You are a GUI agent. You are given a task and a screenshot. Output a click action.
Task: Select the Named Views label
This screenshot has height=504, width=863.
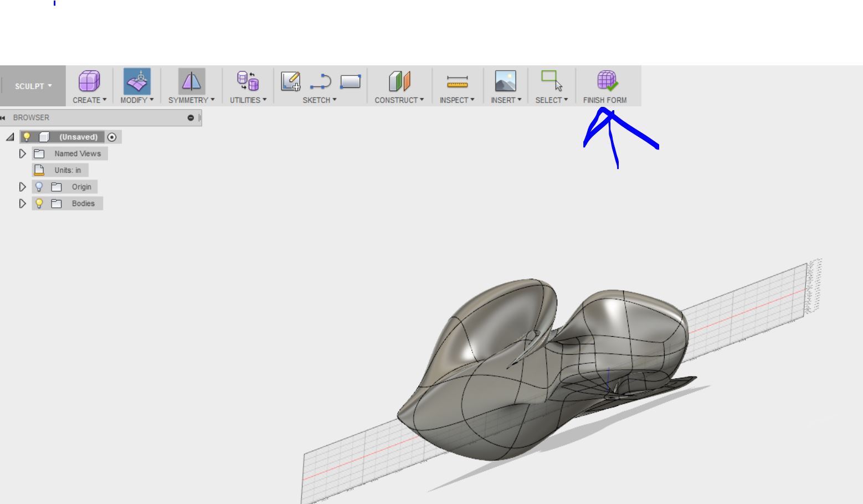pyautogui.click(x=78, y=153)
